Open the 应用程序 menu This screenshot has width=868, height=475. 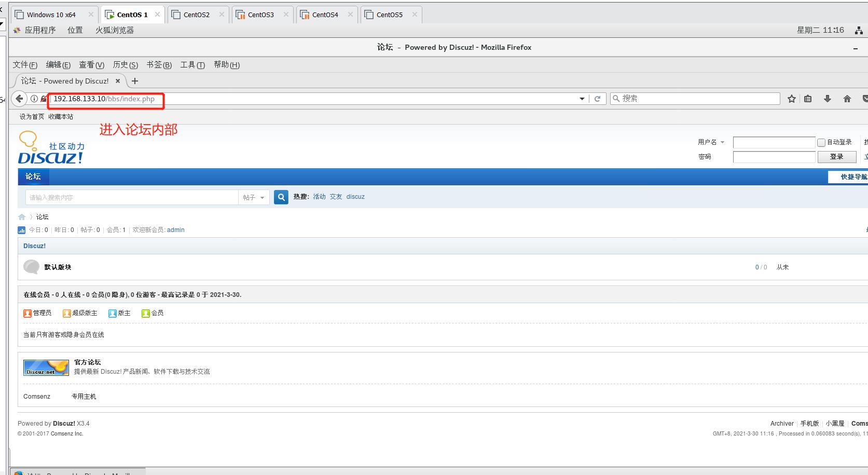click(x=40, y=30)
